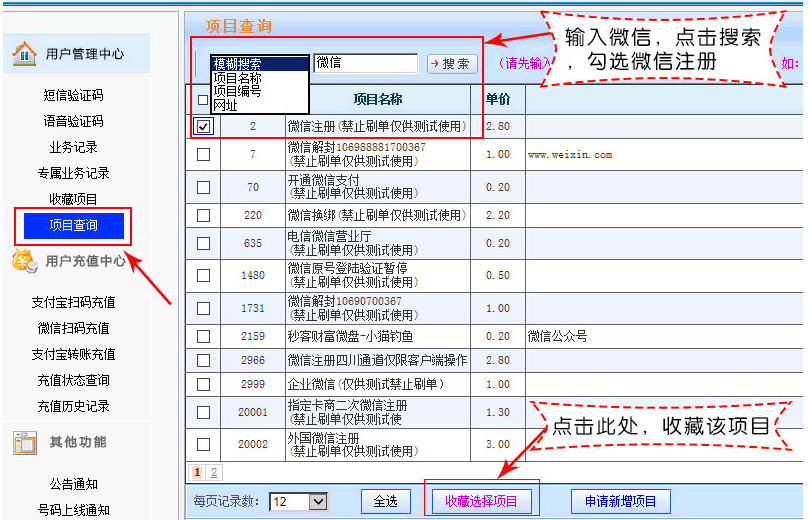
Task: Check the box for project 20001
Action: (x=203, y=412)
